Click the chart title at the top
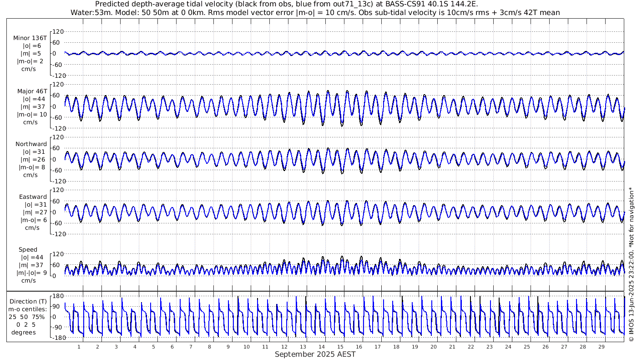 tap(286, 4)
